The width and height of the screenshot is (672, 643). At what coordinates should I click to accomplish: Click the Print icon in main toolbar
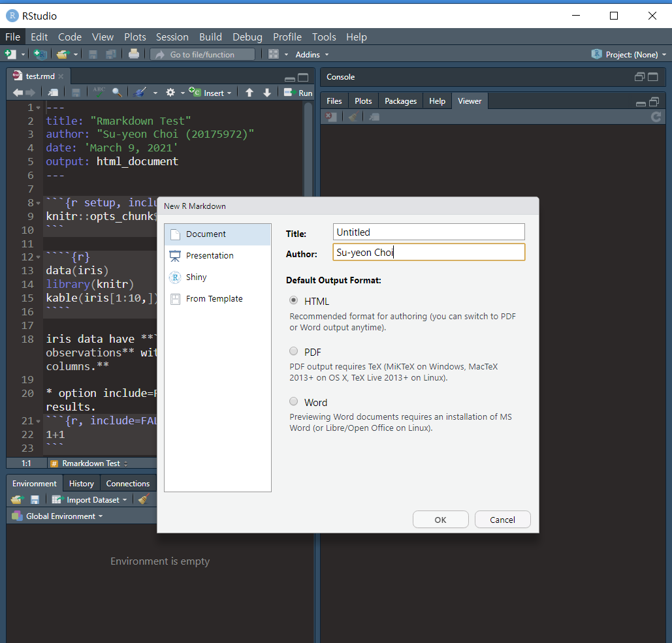pos(134,54)
